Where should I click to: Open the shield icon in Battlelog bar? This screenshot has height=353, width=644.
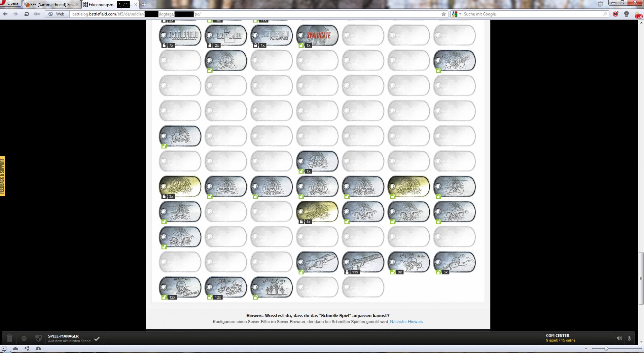pos(39,338)
